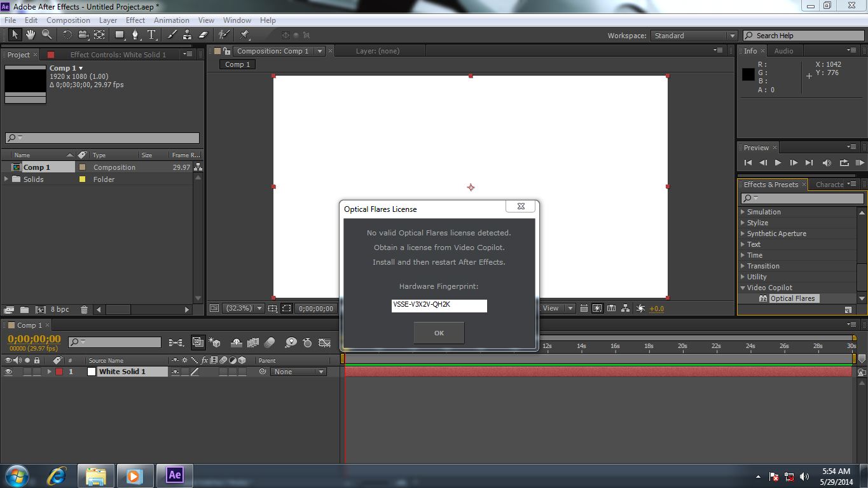
Task: Click reset exposure aperture icon
Action: 640,309
